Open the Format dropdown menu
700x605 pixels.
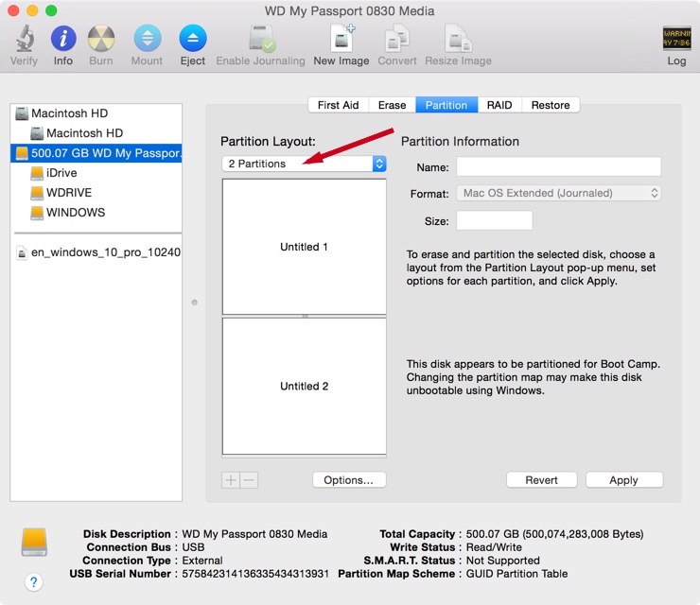coord(558,193)
